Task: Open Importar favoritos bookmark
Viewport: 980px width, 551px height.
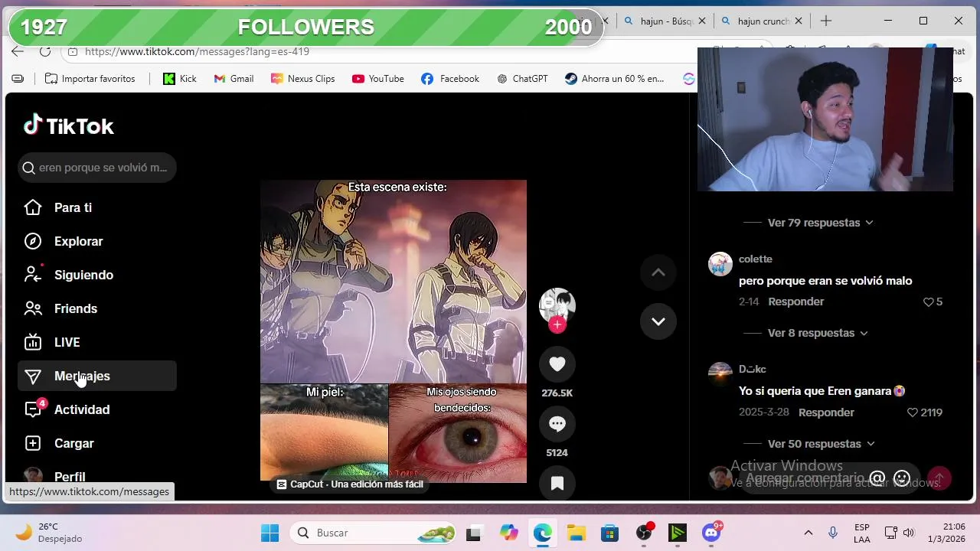Action: [90, 79]
